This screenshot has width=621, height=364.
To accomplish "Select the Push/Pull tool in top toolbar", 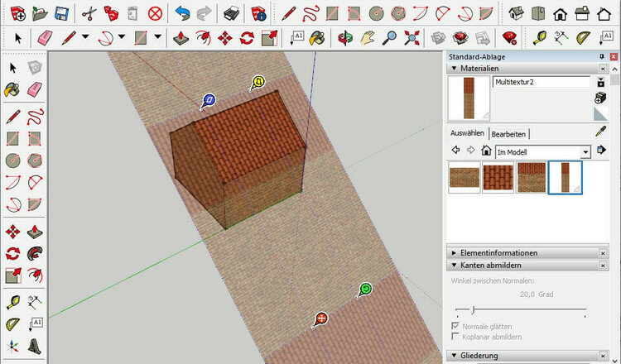I will tap(181, 37).
